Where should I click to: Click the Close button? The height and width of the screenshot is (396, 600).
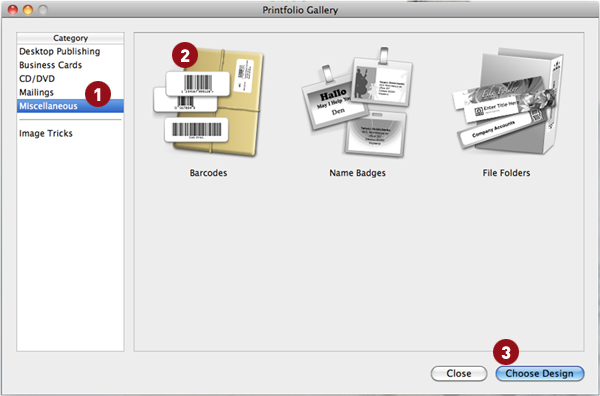click(x=459, y=373)
